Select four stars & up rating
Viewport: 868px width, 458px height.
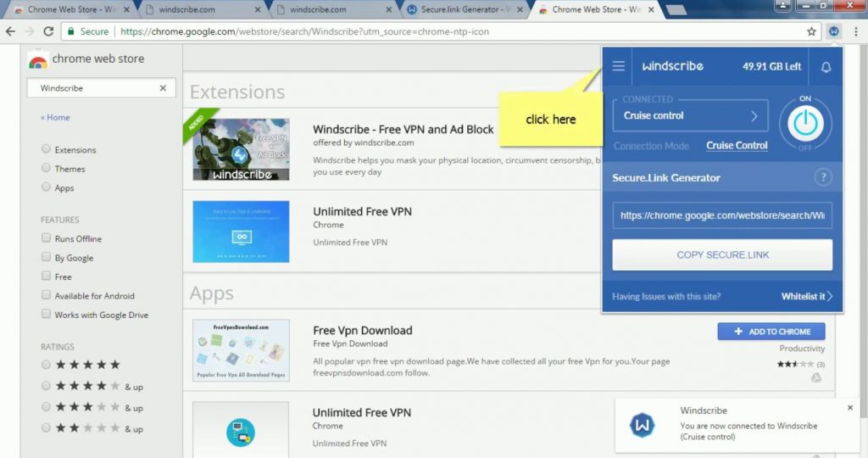click(46, 385)
